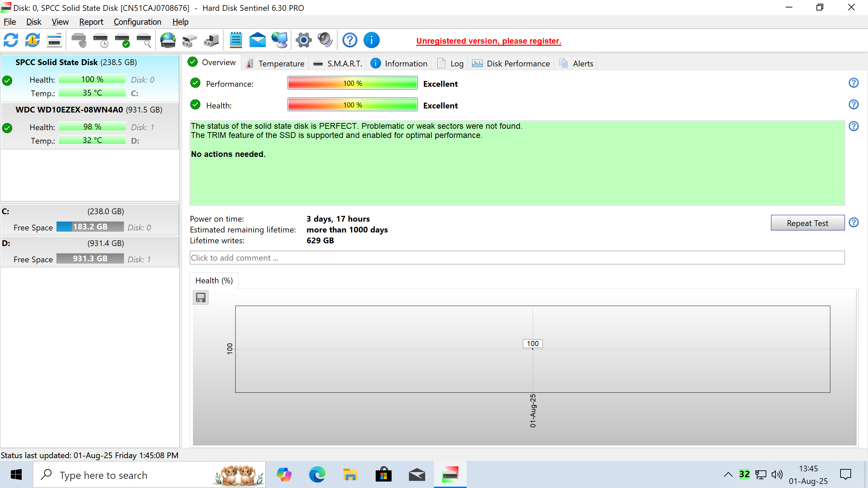Open File Explorer from the taskbar

pos(350,474)
